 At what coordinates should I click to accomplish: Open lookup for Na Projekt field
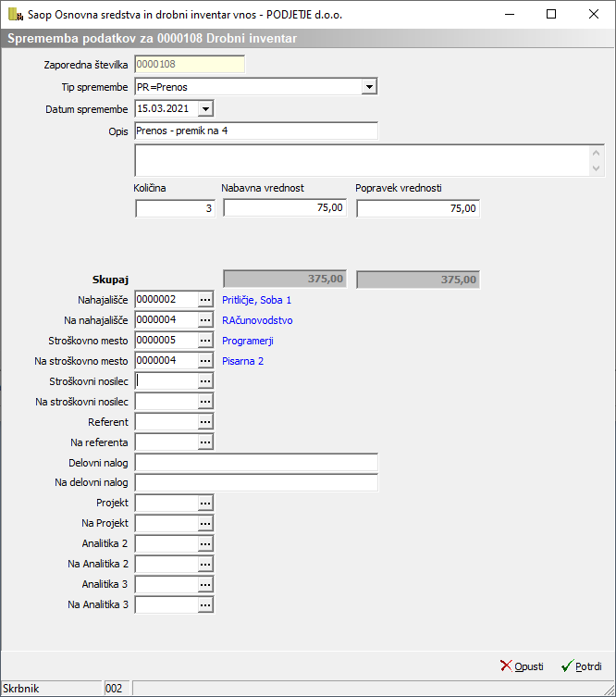pos(205,524)
